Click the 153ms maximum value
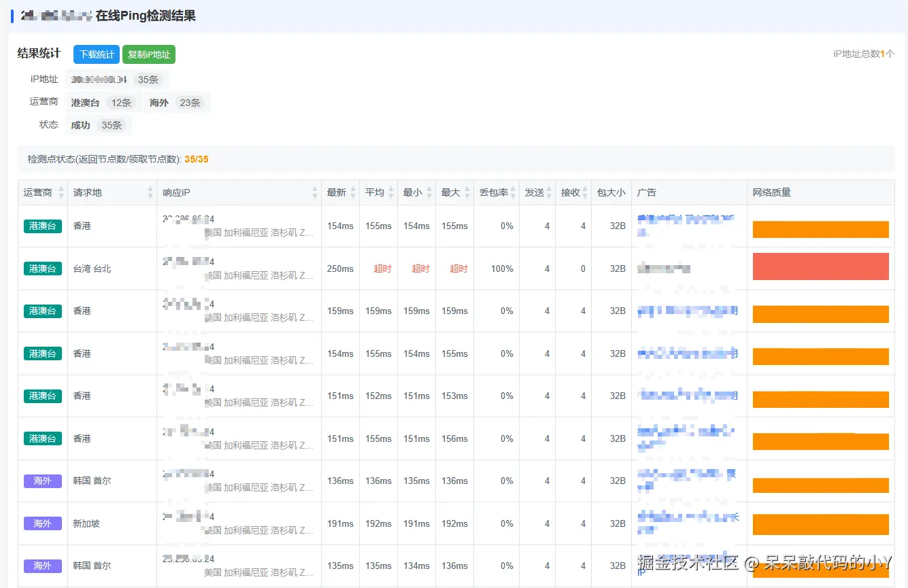 (454, 396)
